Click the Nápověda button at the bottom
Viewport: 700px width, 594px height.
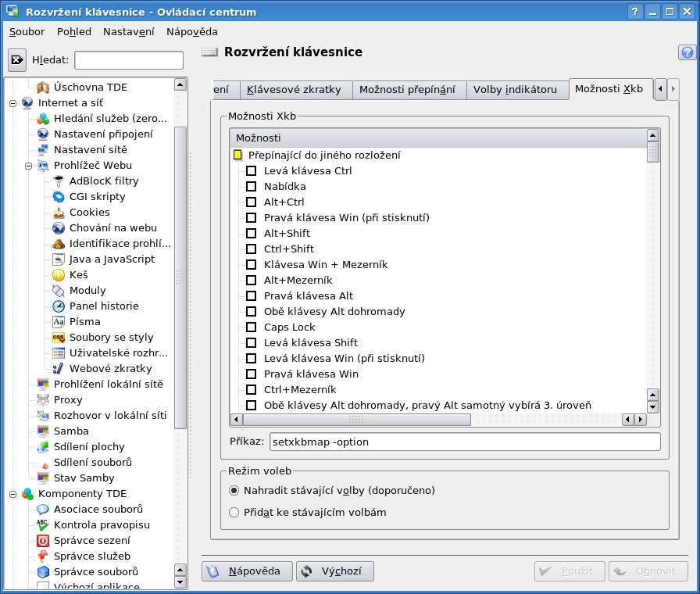point(247,571)
